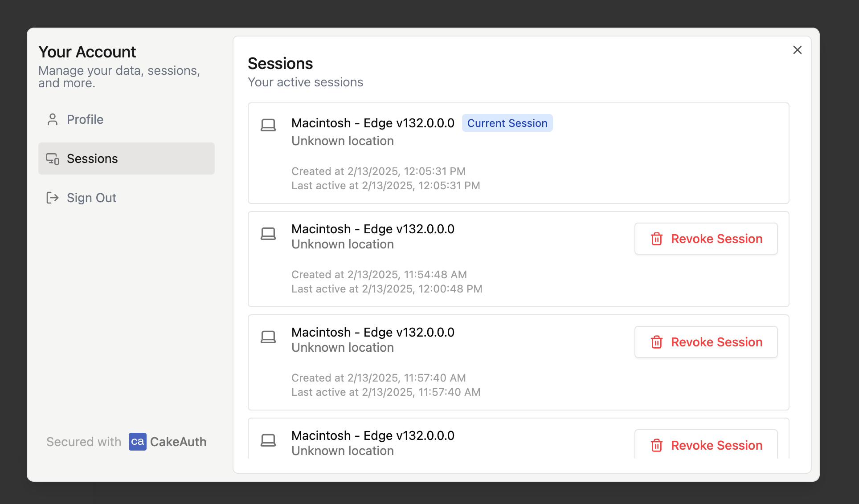This screenshot has width=859, height=504.
Task: Click laptop icon of the current session
Action: 268,125
